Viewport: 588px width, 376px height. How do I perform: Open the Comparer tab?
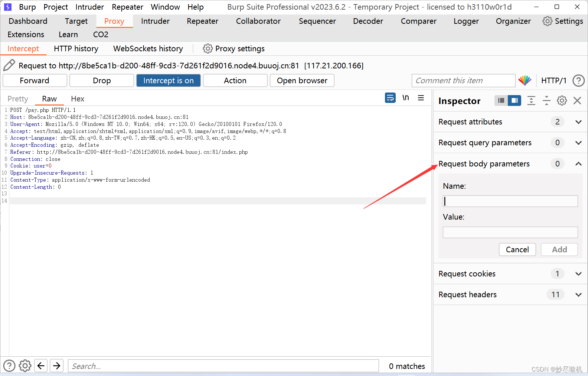419,21
